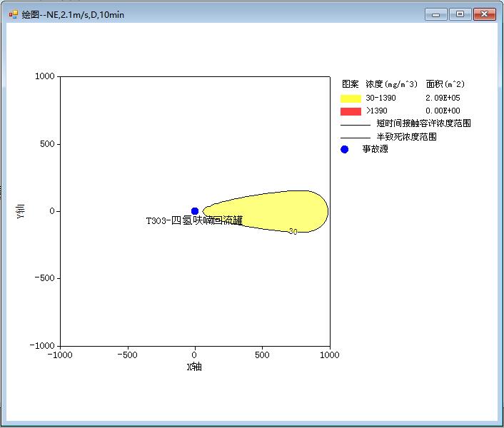
Task: Click the 30-1390 concentration range text
Action: pyautogui.click(x=380, y=98)
